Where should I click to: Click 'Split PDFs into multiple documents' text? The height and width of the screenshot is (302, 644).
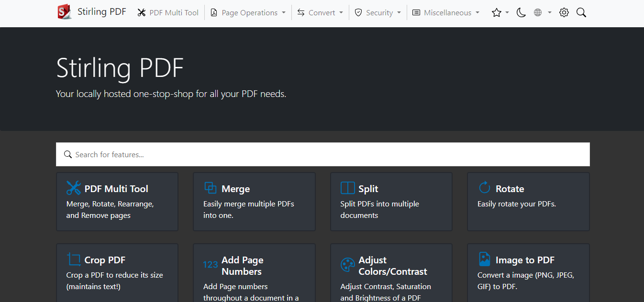[380, 209]
